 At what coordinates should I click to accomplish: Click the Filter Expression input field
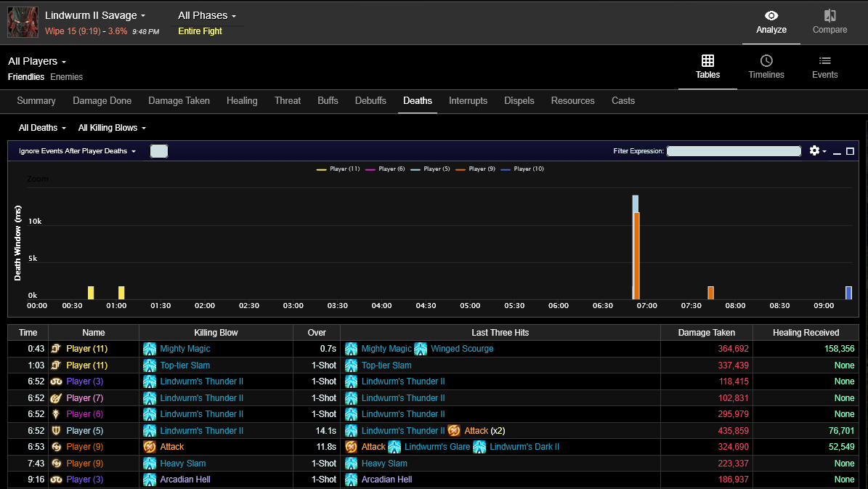pos(734,151)
